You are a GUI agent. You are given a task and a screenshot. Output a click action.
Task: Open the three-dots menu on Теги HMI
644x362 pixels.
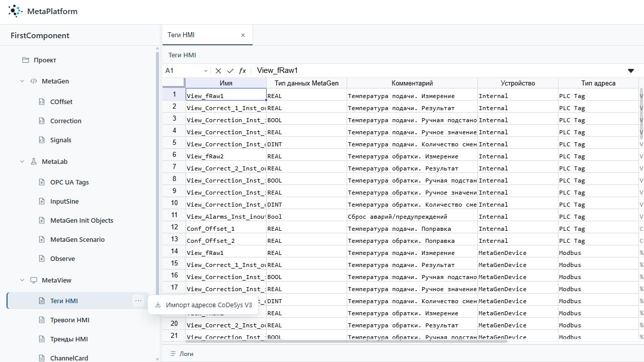tap(138, 301)
